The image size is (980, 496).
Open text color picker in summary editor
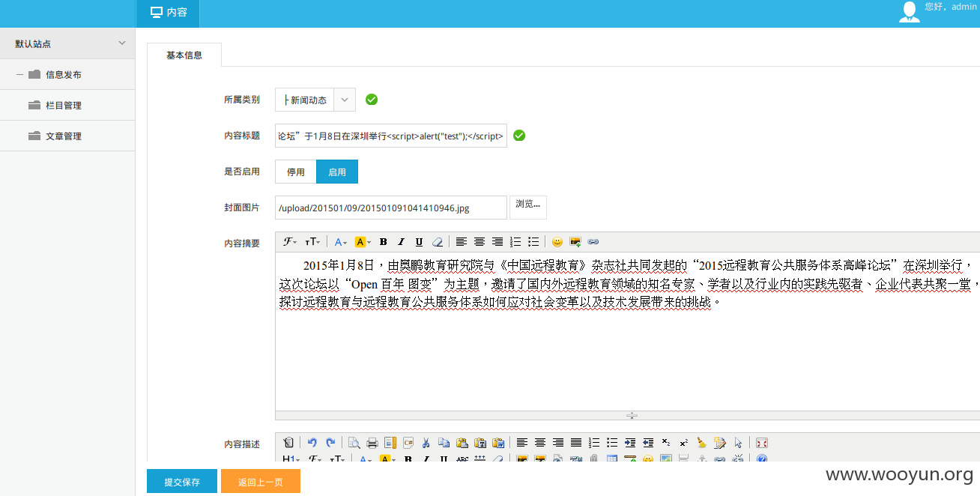[341, 242]
